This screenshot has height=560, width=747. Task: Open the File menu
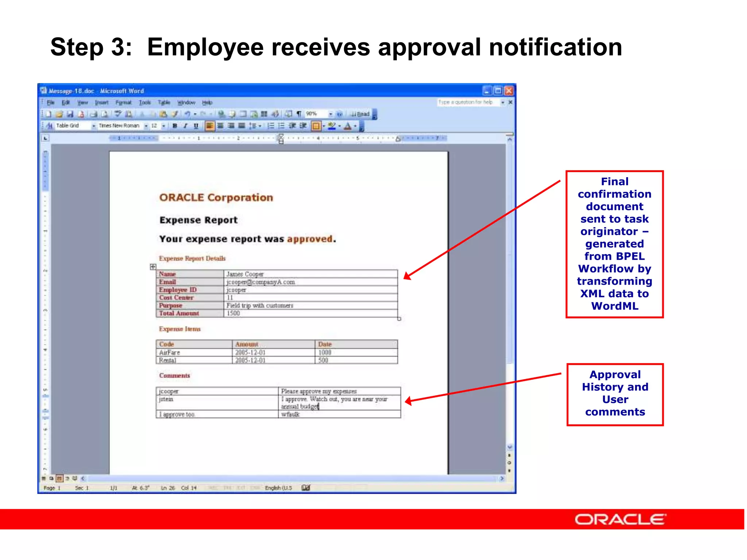tap(51, 102)
